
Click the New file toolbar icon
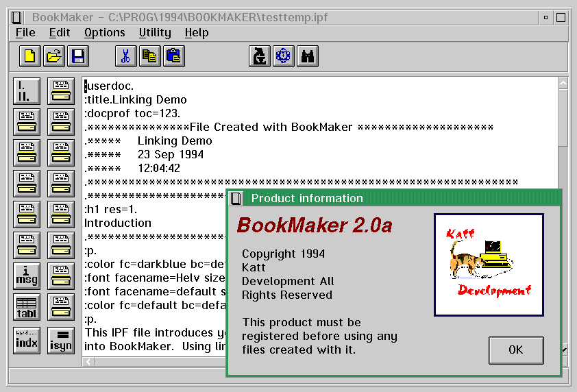29,56
